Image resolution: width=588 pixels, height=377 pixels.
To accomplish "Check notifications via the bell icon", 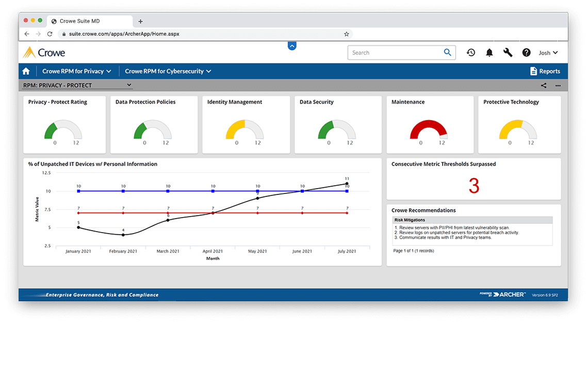I will coord(489,52).
